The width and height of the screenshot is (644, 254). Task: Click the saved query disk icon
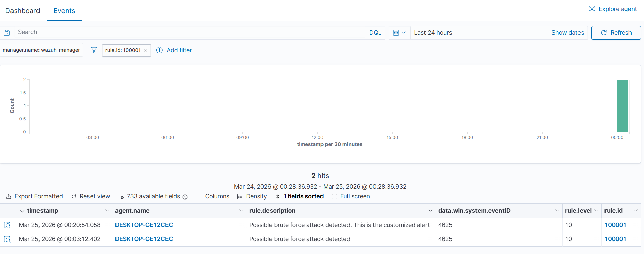(7, 33)
